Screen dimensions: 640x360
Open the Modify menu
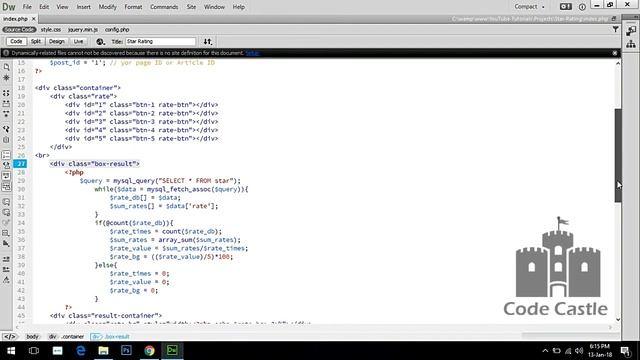pos(107,7)
